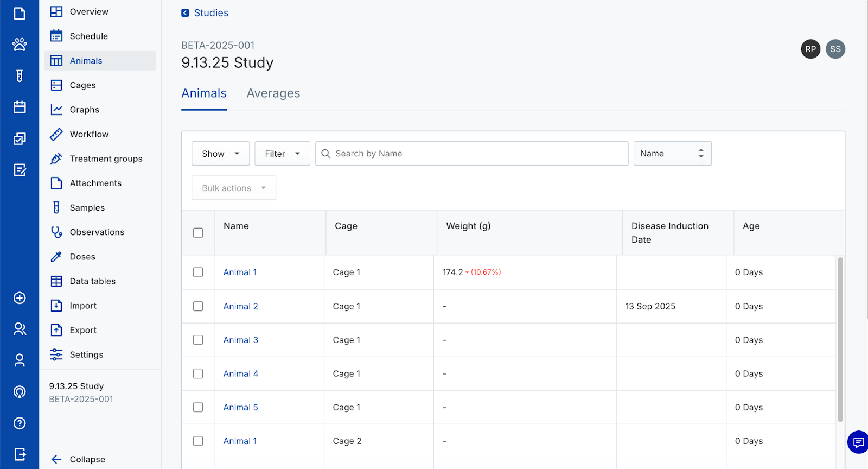This screenshot has height=469, width=868.
Task: Open Treatment groups in the sidebar
Action: click(x=106, y=159)
